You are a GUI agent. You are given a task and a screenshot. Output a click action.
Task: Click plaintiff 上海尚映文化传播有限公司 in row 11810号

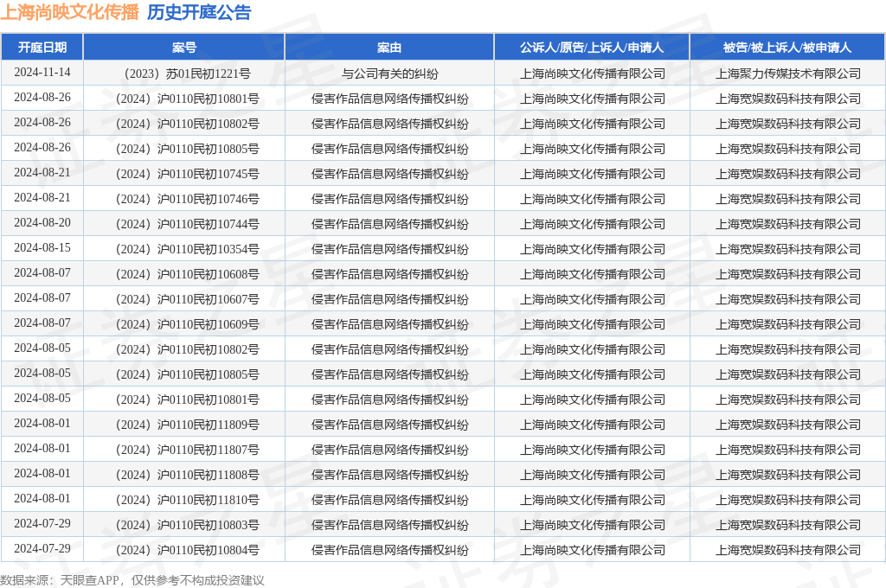[592, 500]
